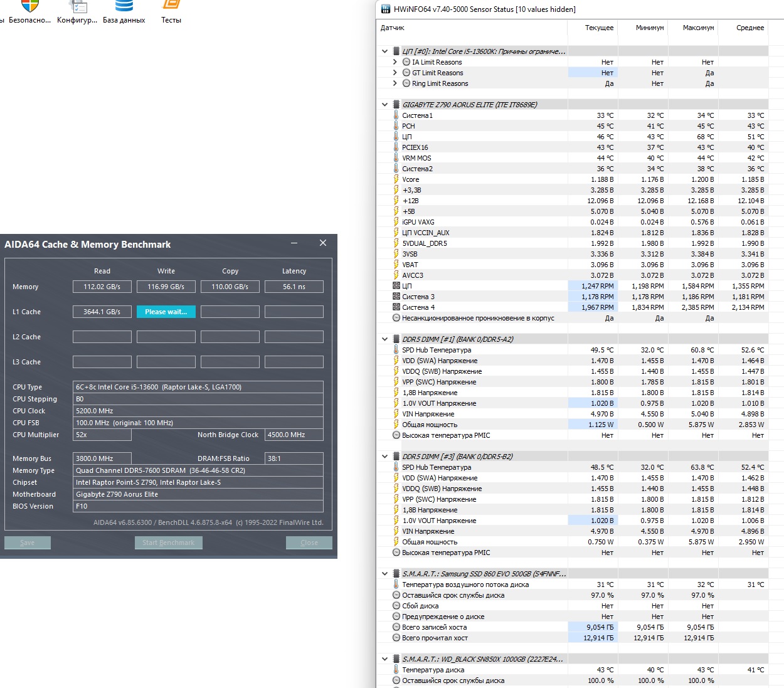The image size is (784, 688).
Task: Click CPU Clock field showing 5200.0 MHz
Action: coord(198,411)
